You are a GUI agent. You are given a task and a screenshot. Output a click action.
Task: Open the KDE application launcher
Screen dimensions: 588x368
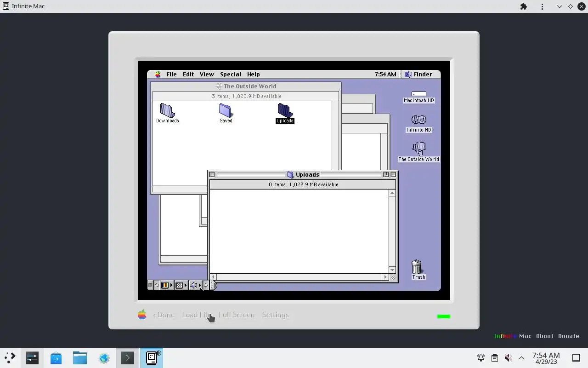click(10, 357)
